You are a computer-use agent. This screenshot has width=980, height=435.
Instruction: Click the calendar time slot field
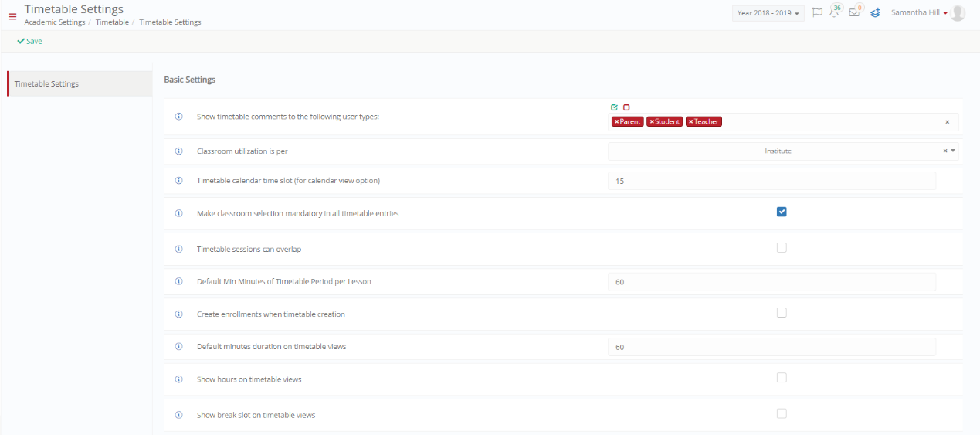tap(772, 181)
